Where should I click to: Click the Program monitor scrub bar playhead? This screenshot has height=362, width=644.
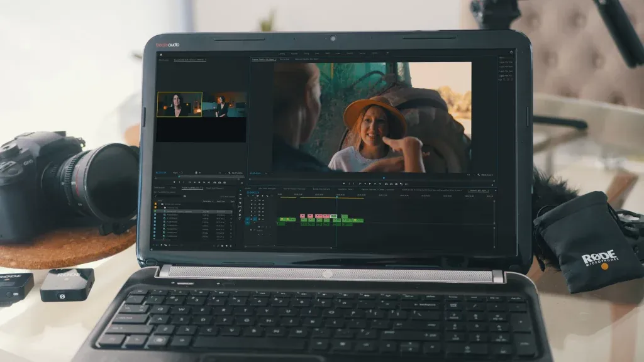(x=384, y=178)
